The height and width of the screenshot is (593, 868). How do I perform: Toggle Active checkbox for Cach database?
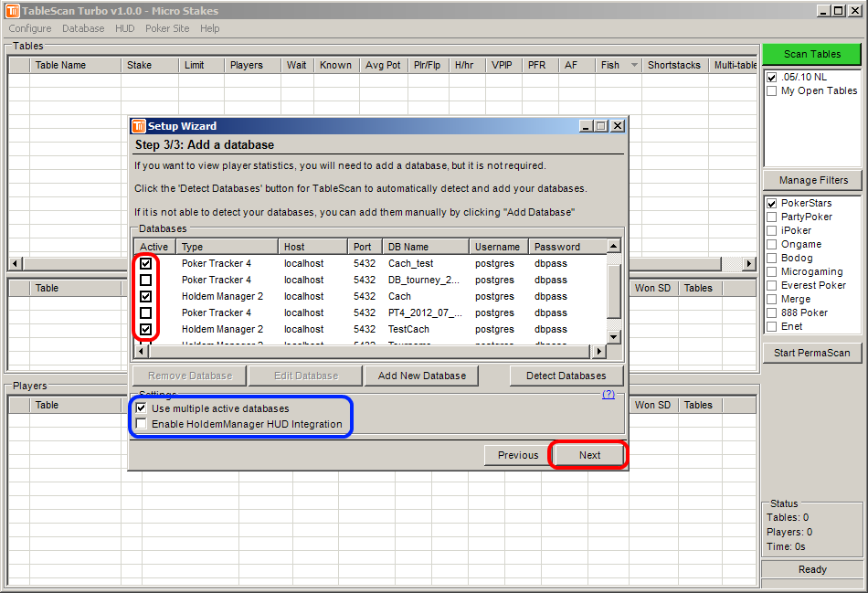(145, 296)
